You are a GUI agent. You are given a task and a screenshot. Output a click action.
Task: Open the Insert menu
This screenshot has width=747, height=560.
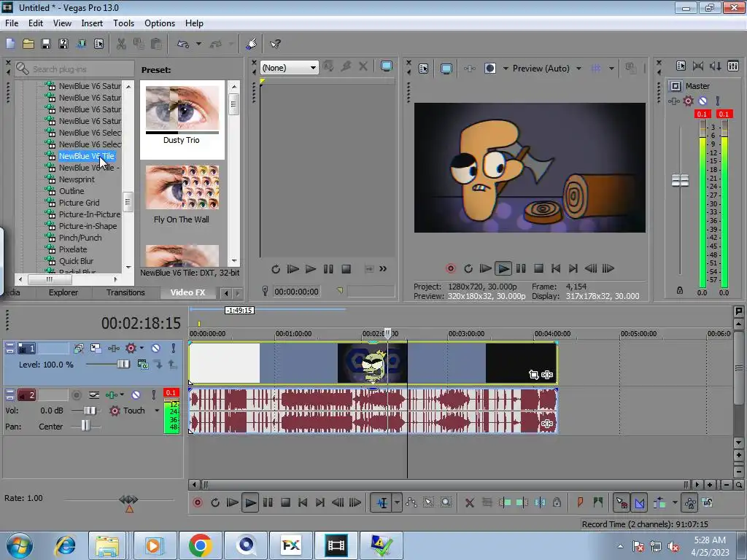(92, 23)
